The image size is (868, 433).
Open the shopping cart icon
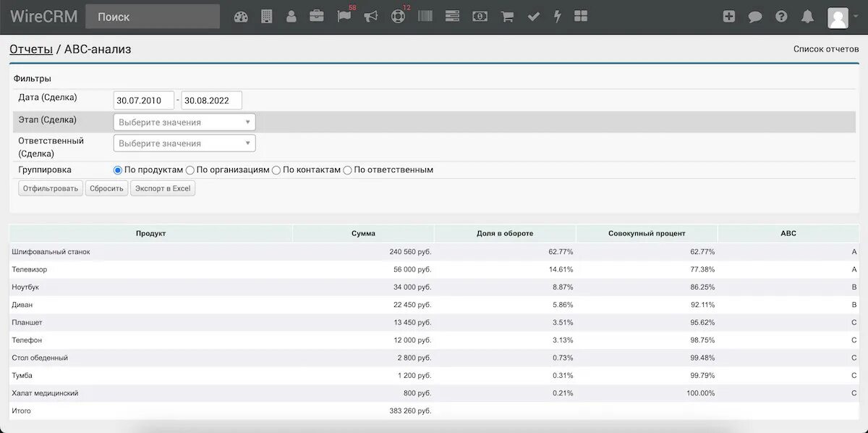click(x=507, y=17)
